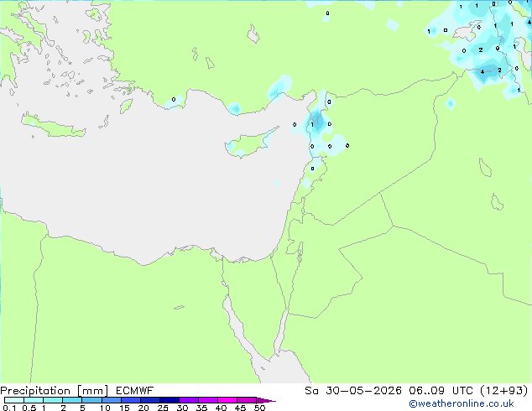The height and width of the screenshot is (411, 532).
Task: Select the 0.1–0.5 mm legend color swatch
Action: 14,400
